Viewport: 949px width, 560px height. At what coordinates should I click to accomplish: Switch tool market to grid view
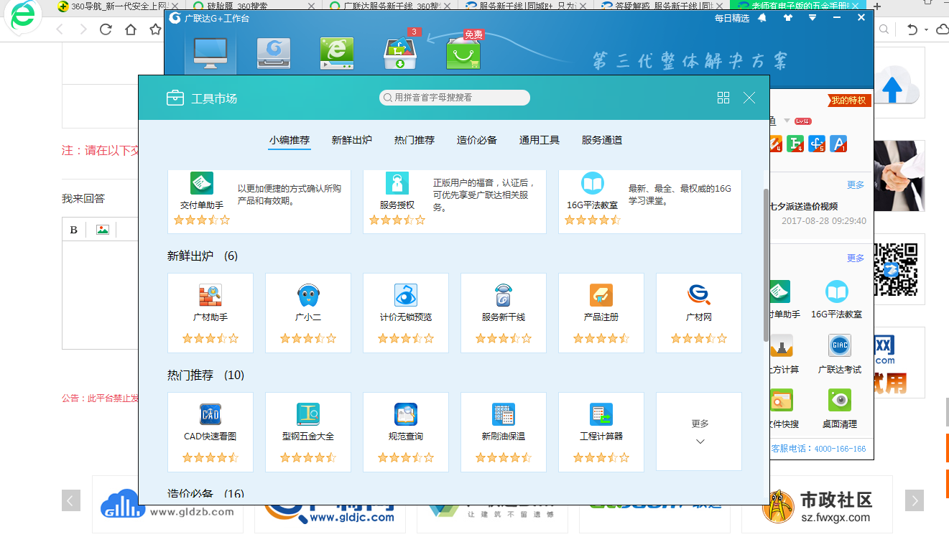tap(723, 98)
